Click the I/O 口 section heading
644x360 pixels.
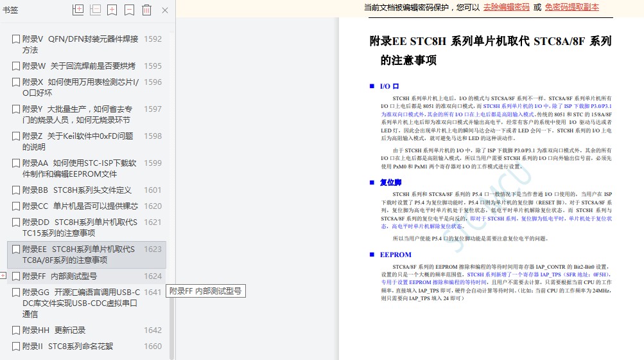point(389,86)
